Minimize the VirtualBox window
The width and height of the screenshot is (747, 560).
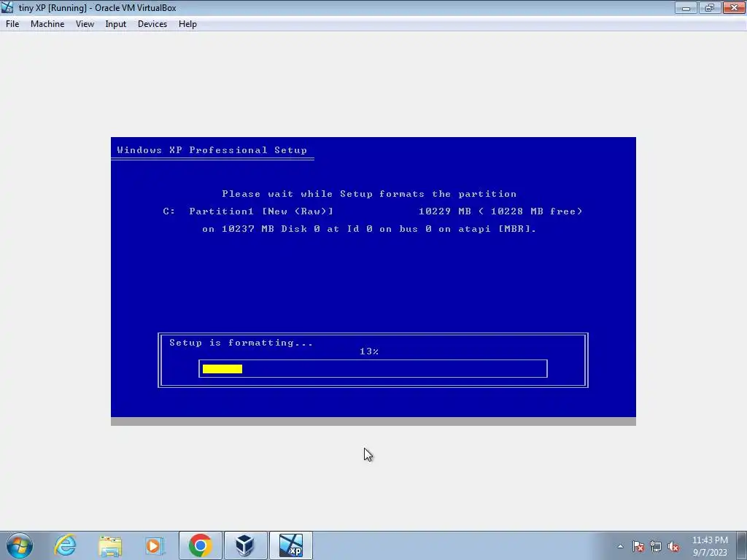(x=686, y=7)
